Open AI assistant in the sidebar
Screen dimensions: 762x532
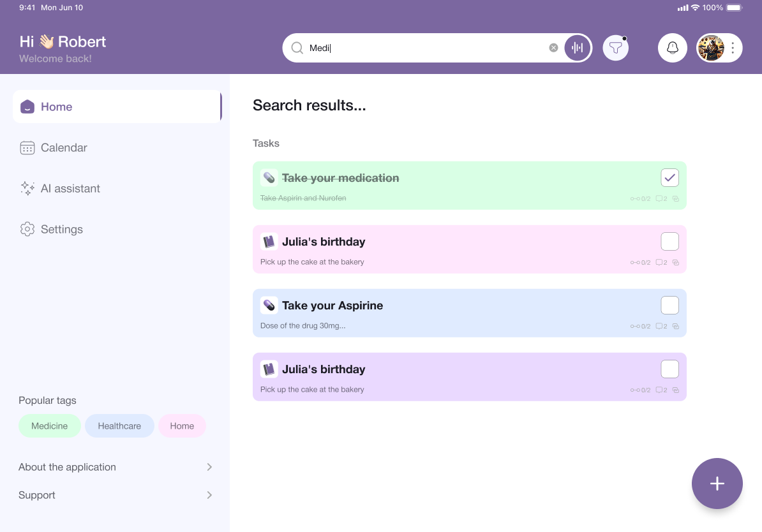click(70, 188)
